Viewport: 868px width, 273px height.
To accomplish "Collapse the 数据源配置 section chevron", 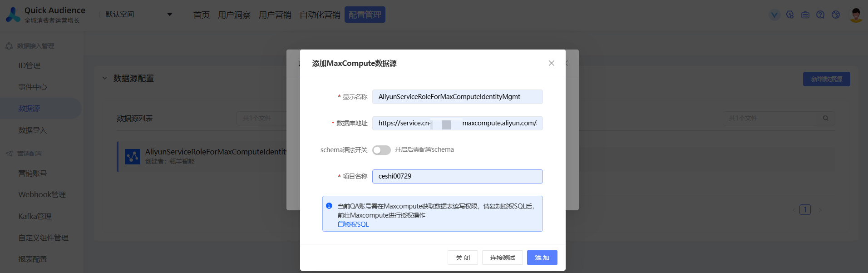I will 105,78.
